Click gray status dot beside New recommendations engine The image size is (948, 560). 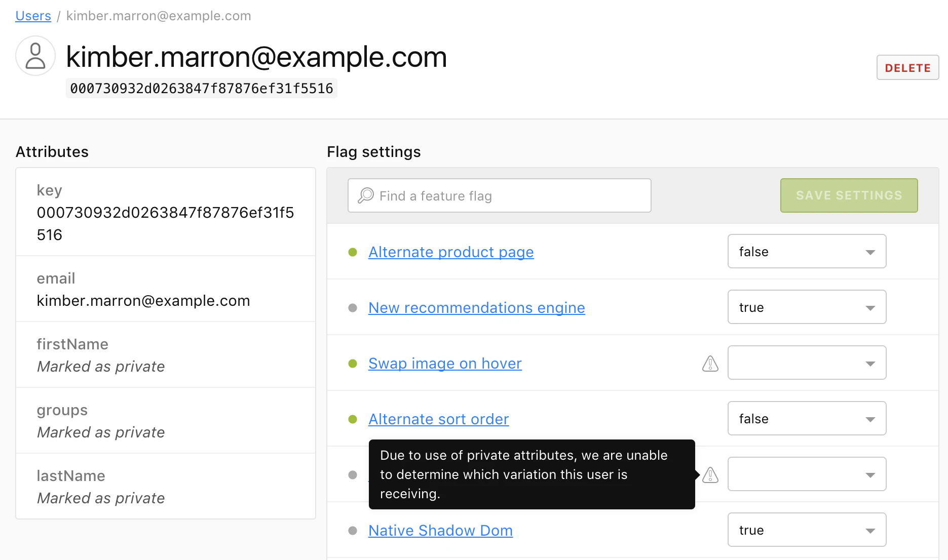pyautogui.click(x=353, y=307)
